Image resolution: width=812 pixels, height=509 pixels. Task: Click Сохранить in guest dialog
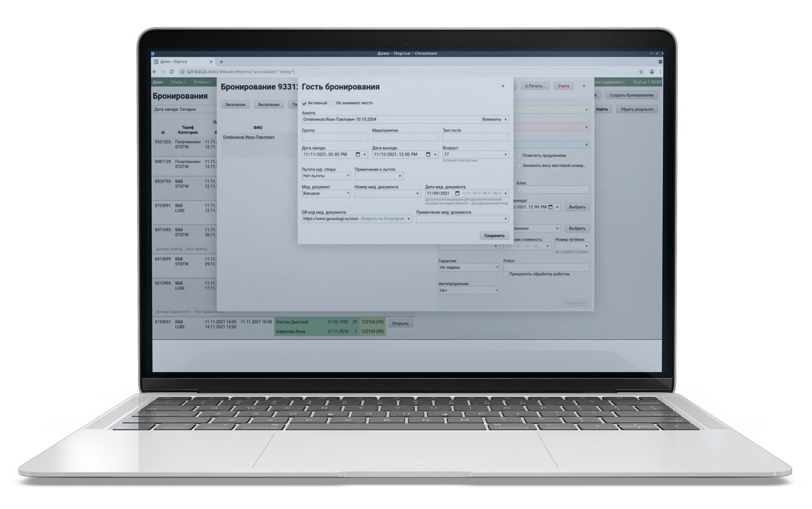coord(494,236)
